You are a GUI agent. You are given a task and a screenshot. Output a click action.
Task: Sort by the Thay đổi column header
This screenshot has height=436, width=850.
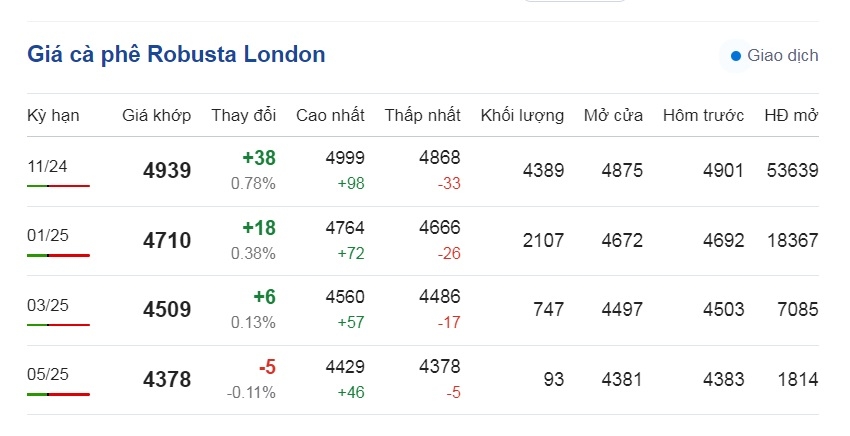click(244, 115)
